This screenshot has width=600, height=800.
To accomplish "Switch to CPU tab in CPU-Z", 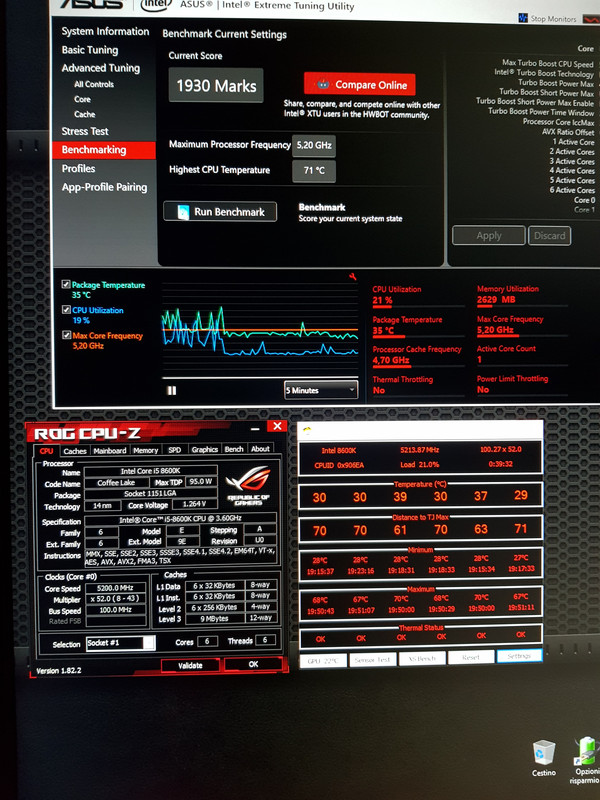I will pyautogui.click(x=46, y=451).
